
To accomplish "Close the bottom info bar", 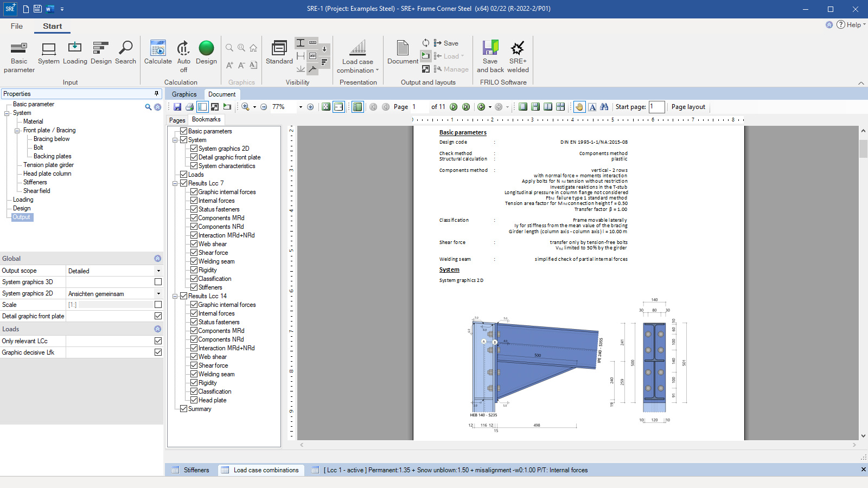I will pyautogui.click(x=863, y=470).
